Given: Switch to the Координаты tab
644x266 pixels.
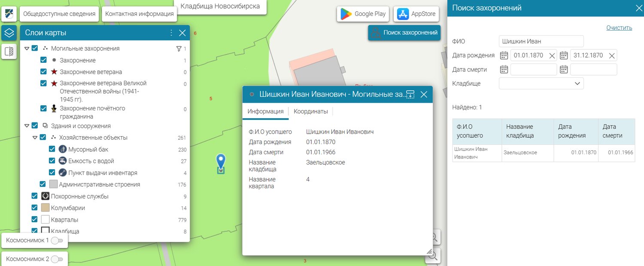Looking at the screenshot, I should tap(311, 111).
